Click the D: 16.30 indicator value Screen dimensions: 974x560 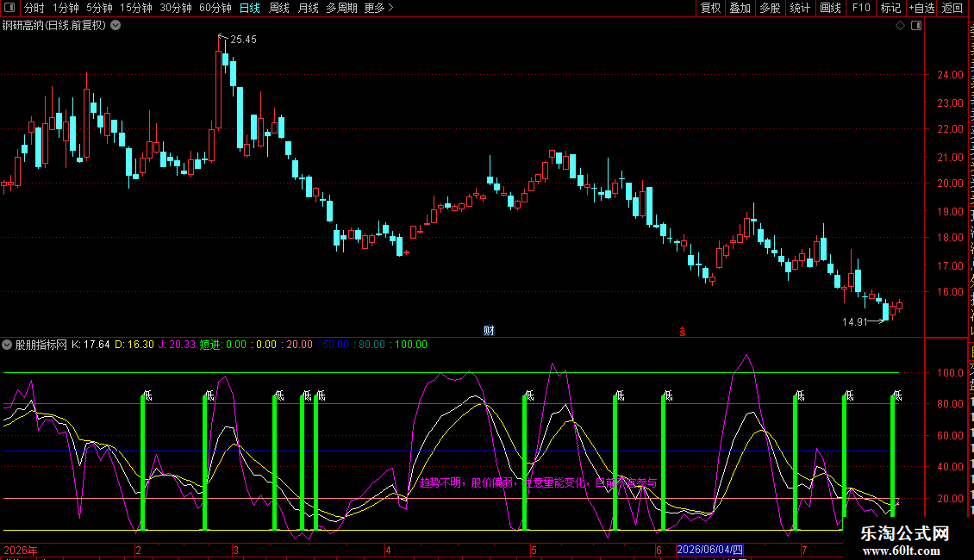[x=134, y=345]
